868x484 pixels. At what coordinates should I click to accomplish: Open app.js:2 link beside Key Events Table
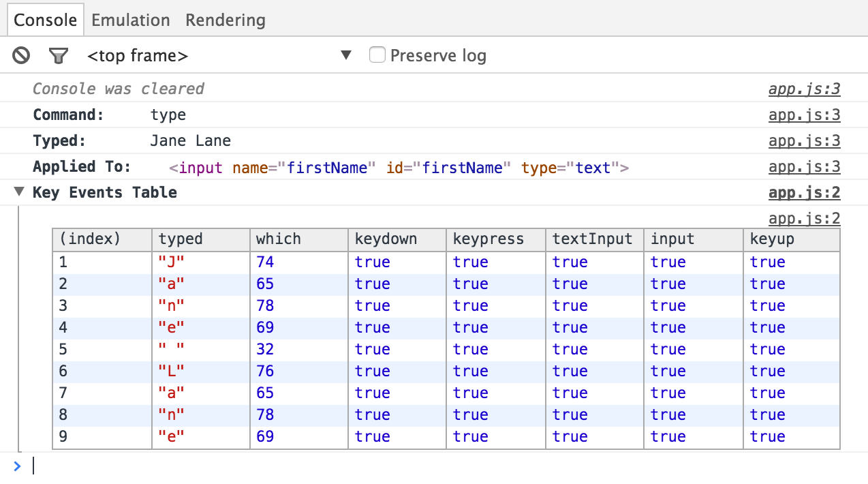(804, 192)
